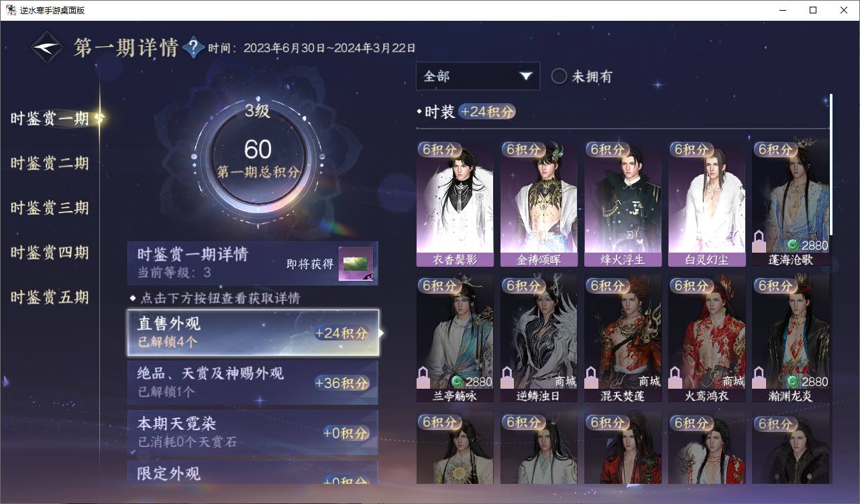
Task: Click the jade currency icon on 瀚渊龙炎
Action: [793, 381]
